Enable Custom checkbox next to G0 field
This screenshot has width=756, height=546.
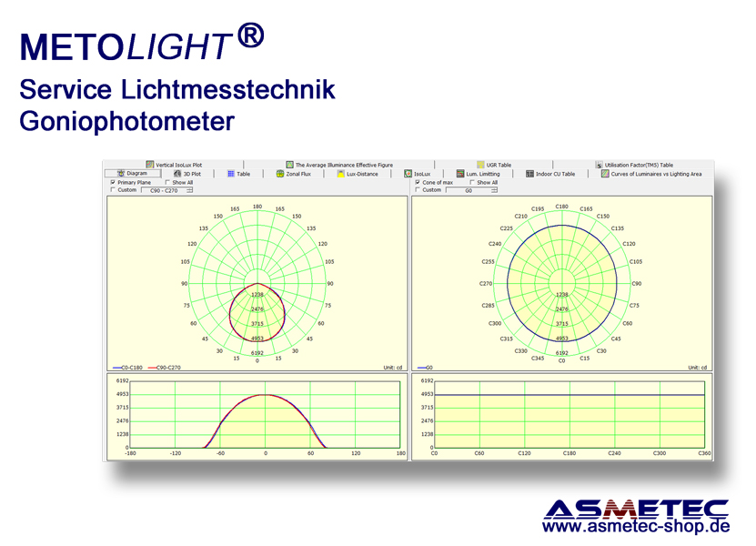coord(418,190)
